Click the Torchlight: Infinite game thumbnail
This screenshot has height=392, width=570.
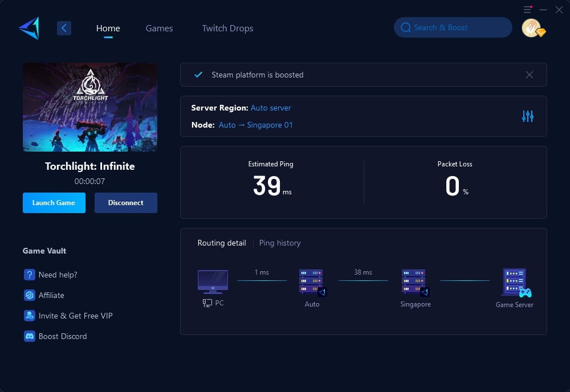coord(90,107)
